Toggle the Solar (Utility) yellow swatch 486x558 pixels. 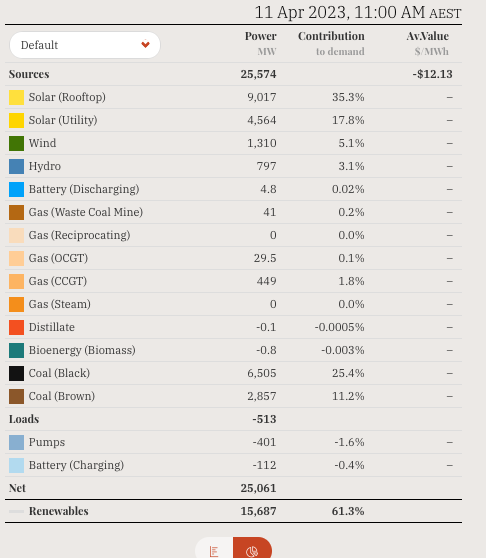pos(16,120)
